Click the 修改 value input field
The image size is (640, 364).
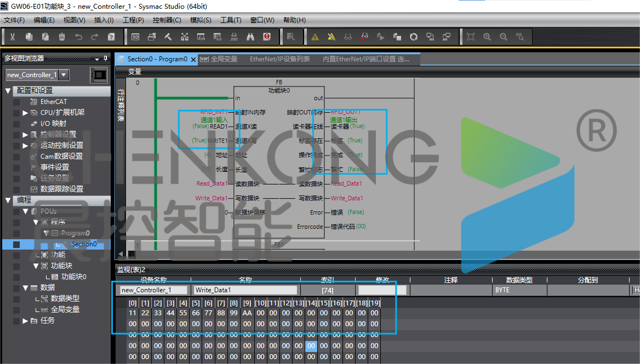[x=382, y=290]
